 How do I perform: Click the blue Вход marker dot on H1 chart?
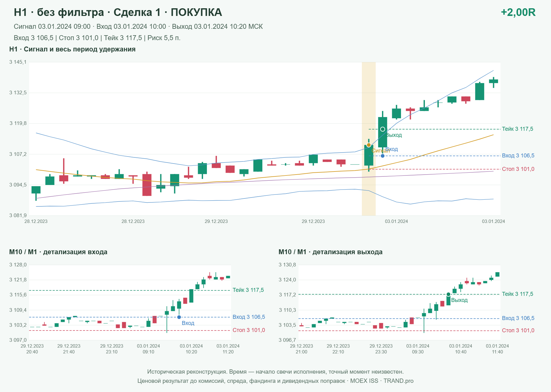point(383,156)
